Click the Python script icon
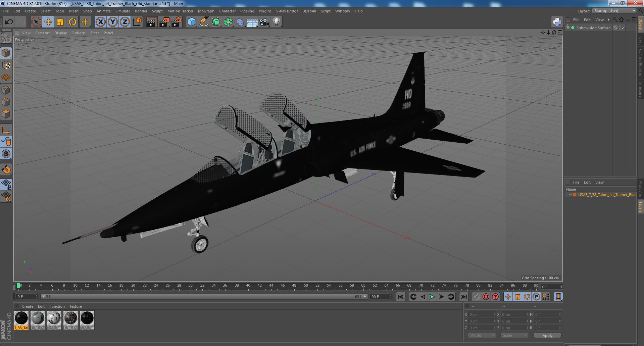The width and height of the screenshot is (644, 346). tap(557, 22)
